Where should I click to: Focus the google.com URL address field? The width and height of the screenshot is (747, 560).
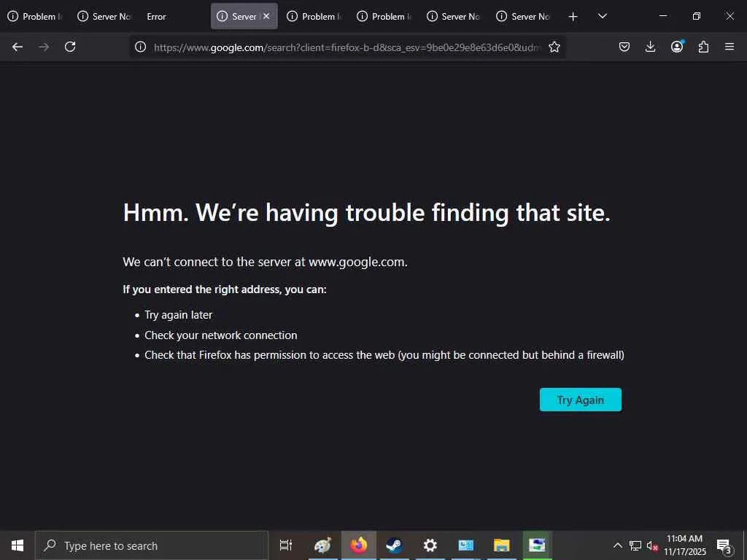[x=347, y=47]
